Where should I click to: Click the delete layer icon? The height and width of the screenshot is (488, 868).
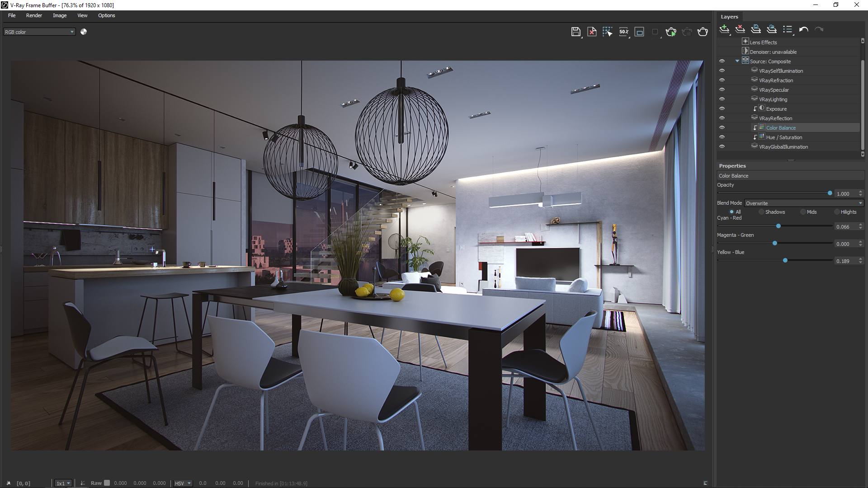(740, 29)
